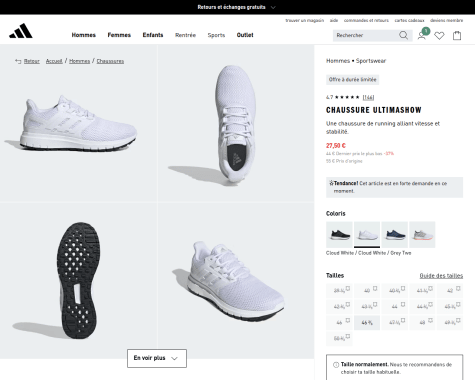Screen dimensions: 475x380
Task: Select size 44
Action: coord(395,306)
